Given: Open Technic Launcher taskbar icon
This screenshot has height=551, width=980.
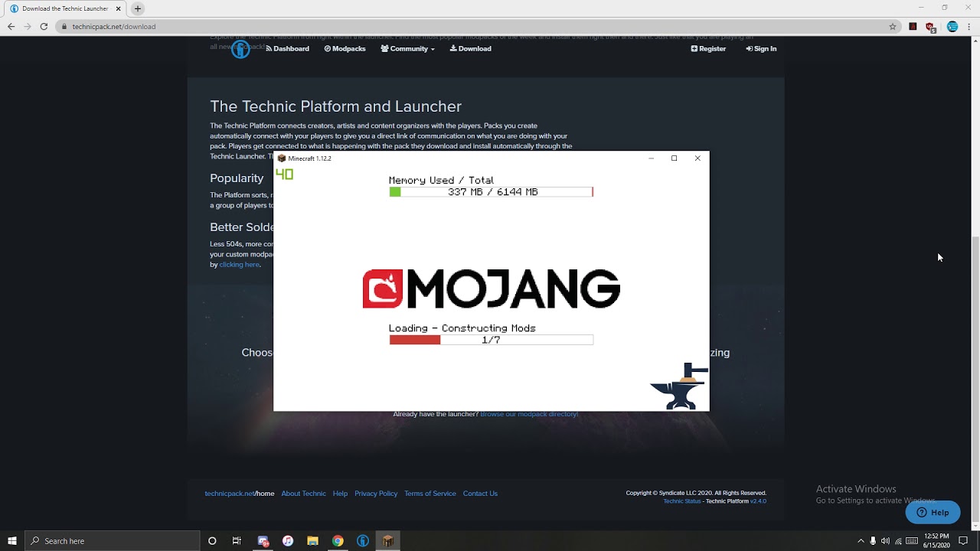Looking at the screenshot, I should (x=363, y=541).
